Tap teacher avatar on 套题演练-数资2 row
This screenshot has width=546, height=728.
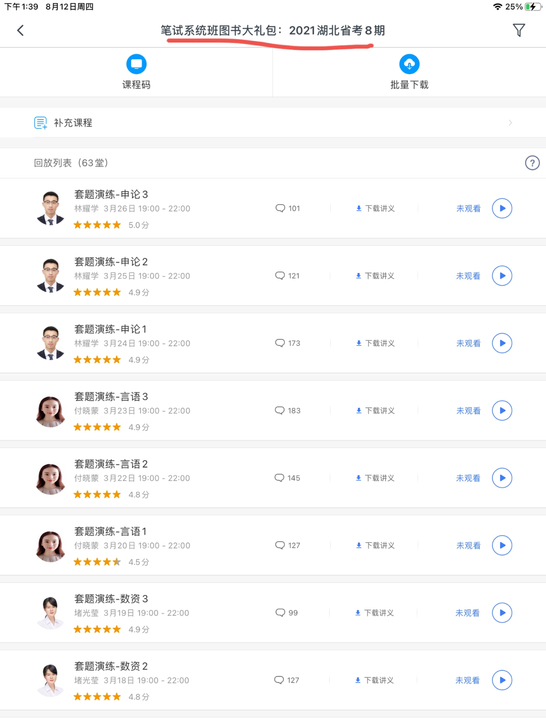pos(50,681)
